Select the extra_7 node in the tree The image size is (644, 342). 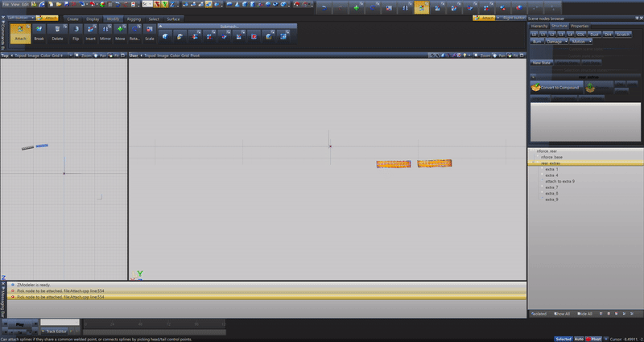(x=551, y=187)
